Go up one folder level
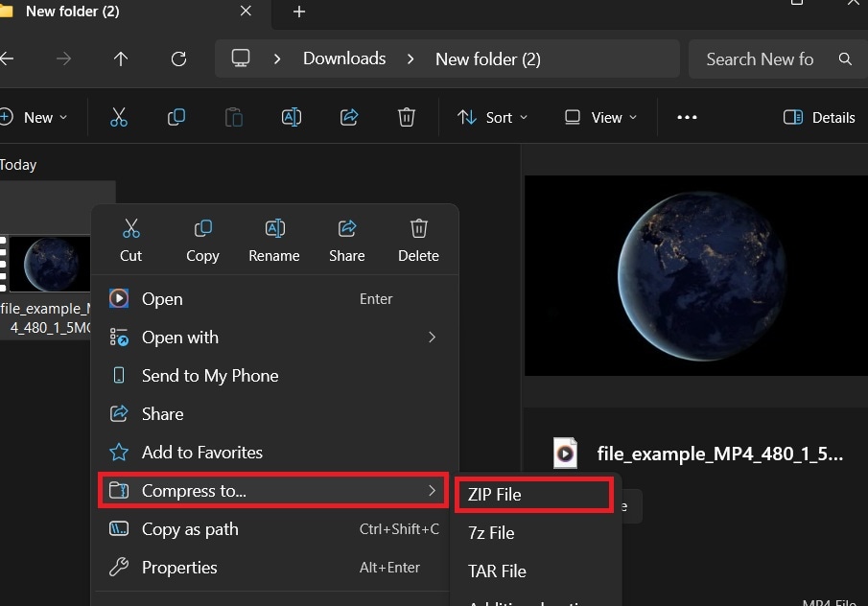The image size is (868, 606). click(x=121, y=58)
